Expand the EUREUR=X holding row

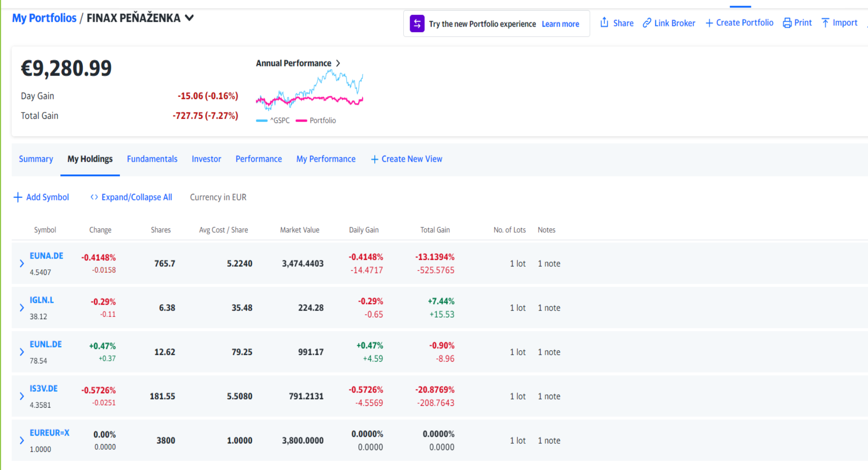click(x=22, y=441)
